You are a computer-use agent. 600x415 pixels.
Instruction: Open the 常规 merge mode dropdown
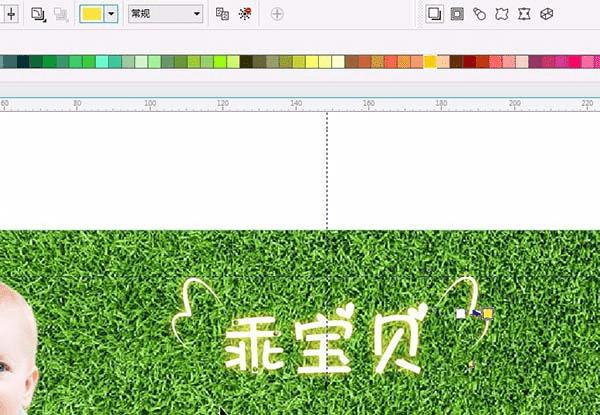[165, 14]
